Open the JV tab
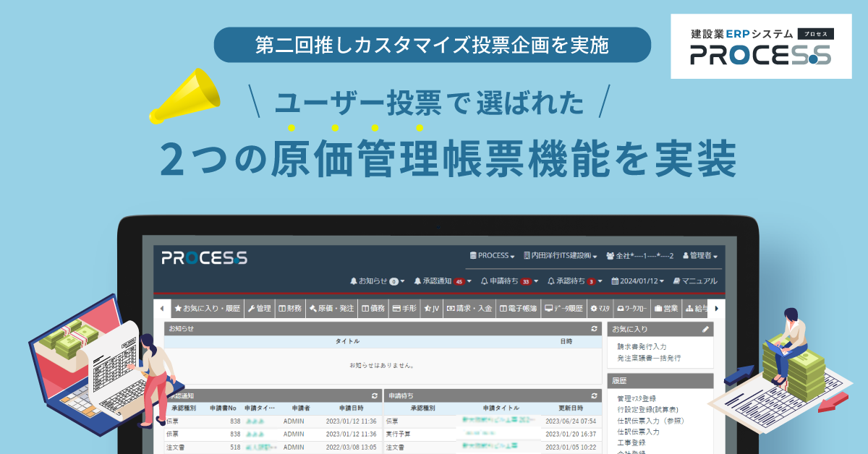This screenshot has width=868, height=454. (x=431, y=308)
